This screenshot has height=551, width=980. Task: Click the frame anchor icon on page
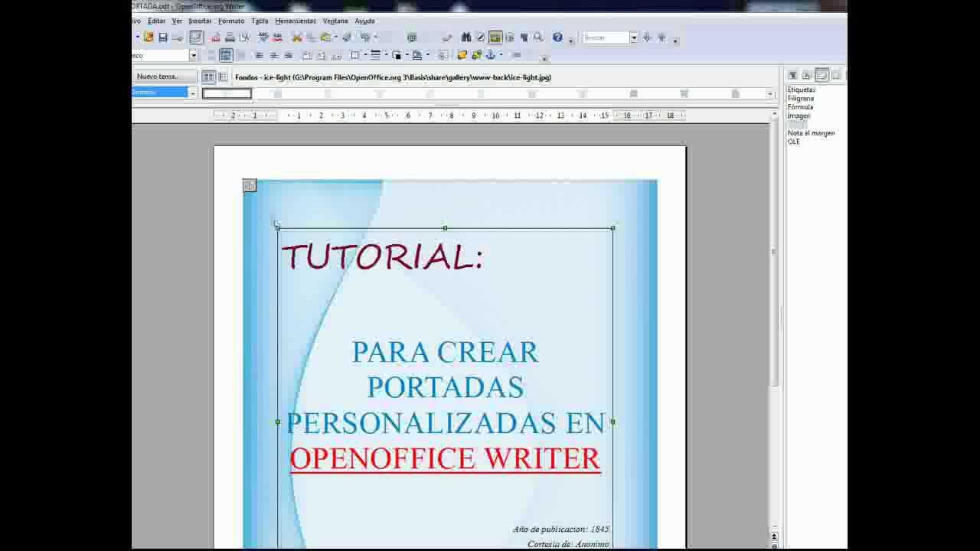coord(250,185)
